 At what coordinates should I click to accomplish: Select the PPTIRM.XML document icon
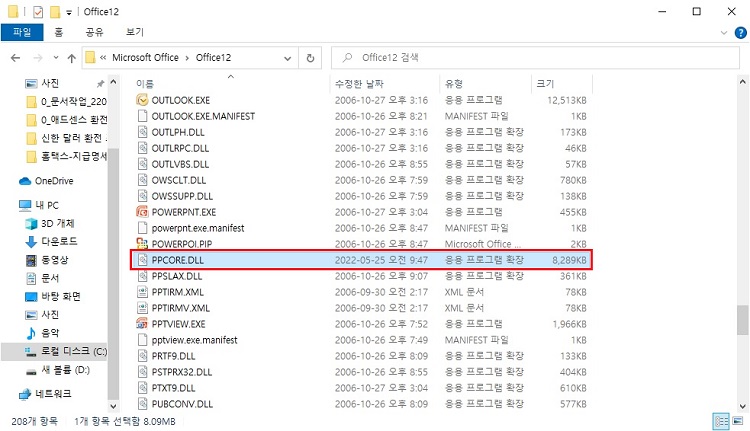tap(142, 292)
